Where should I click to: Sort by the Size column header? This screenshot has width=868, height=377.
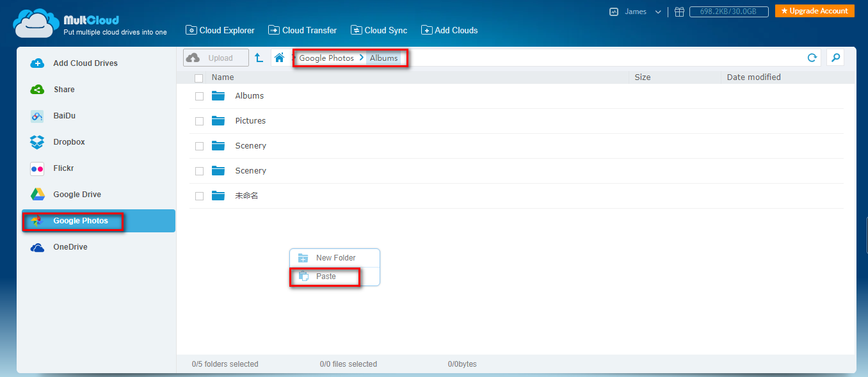coord(643,77)
